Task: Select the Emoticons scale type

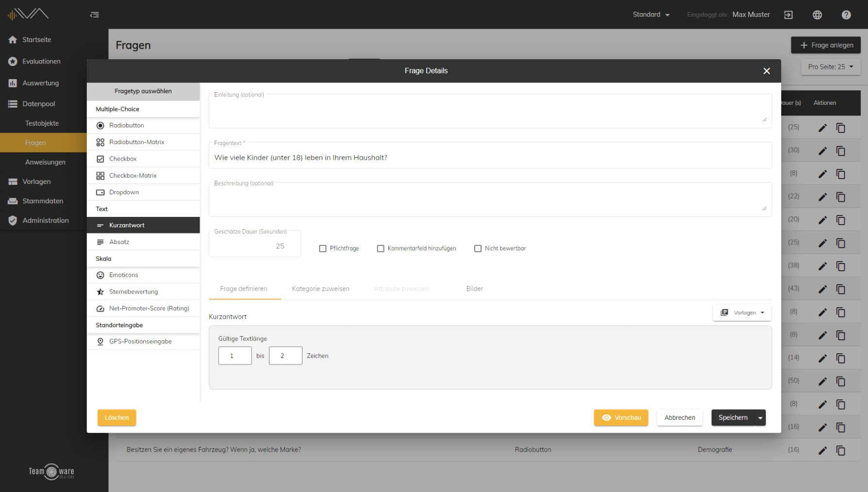Action: tap(143, 275)
